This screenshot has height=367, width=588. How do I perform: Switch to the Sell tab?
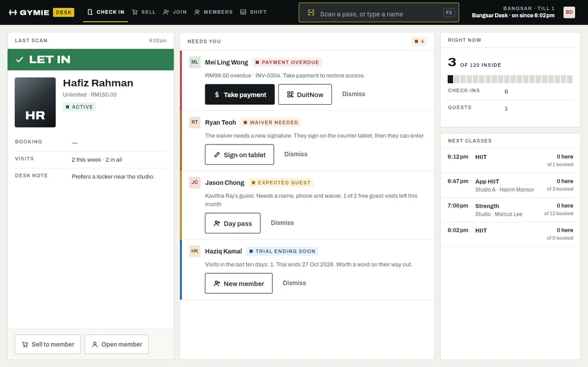click(x=143, y=12)
